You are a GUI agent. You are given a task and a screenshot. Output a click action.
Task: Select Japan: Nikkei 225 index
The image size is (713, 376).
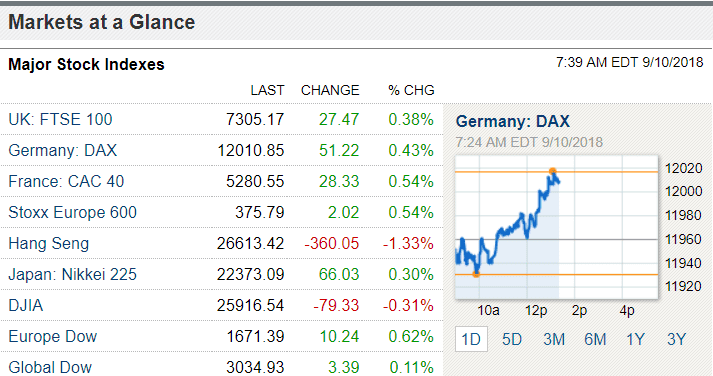(72, 275)
